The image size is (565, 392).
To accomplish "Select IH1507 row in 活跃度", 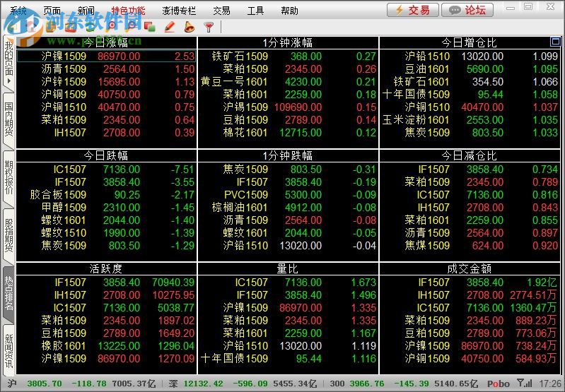I will pos(106,295).
